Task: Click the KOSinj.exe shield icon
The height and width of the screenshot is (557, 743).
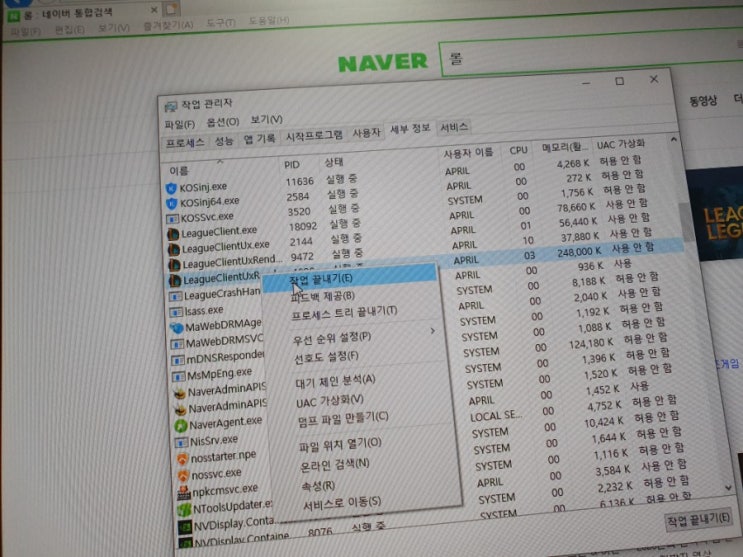Action: point(171,189)
